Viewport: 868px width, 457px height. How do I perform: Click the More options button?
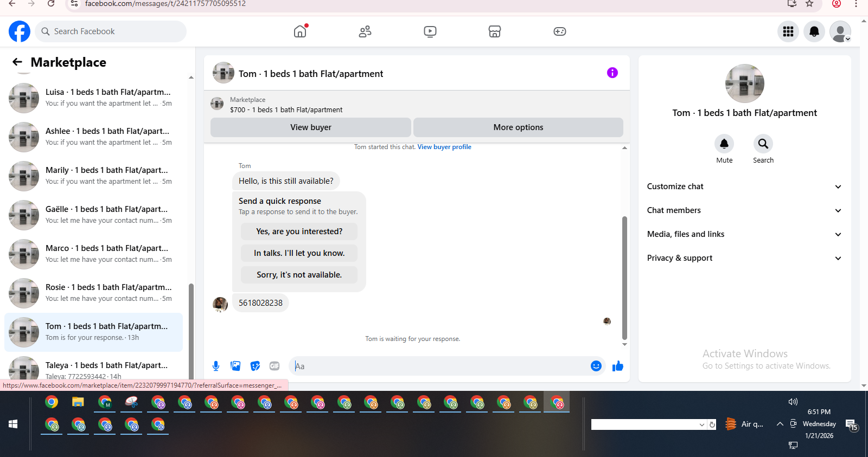518,127
